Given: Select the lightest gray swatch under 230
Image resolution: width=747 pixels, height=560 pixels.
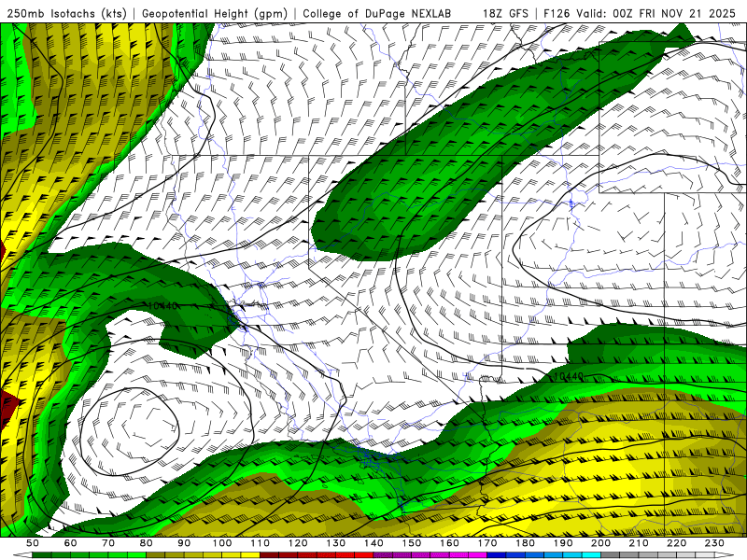Looking at the screenshot, I should [x=705, y=555].
